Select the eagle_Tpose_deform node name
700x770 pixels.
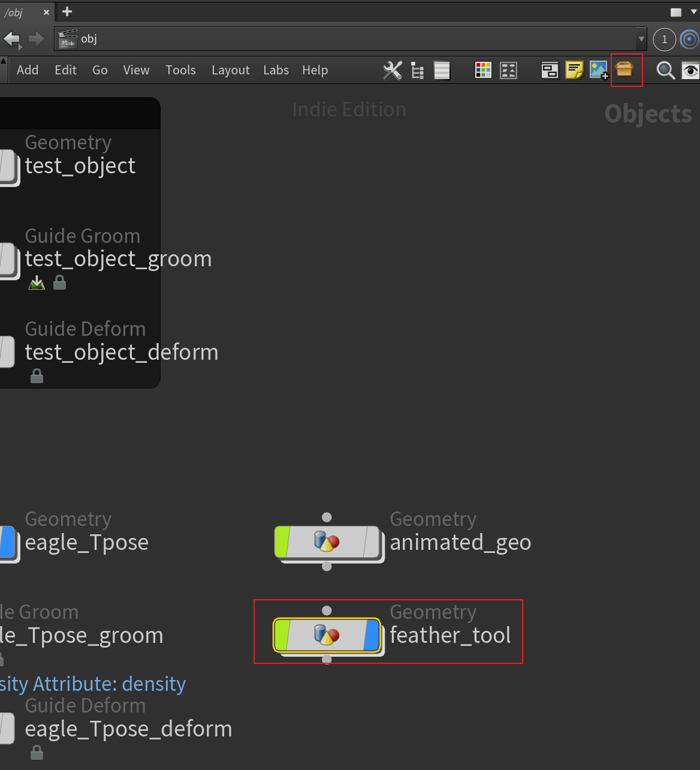point(128,729)
